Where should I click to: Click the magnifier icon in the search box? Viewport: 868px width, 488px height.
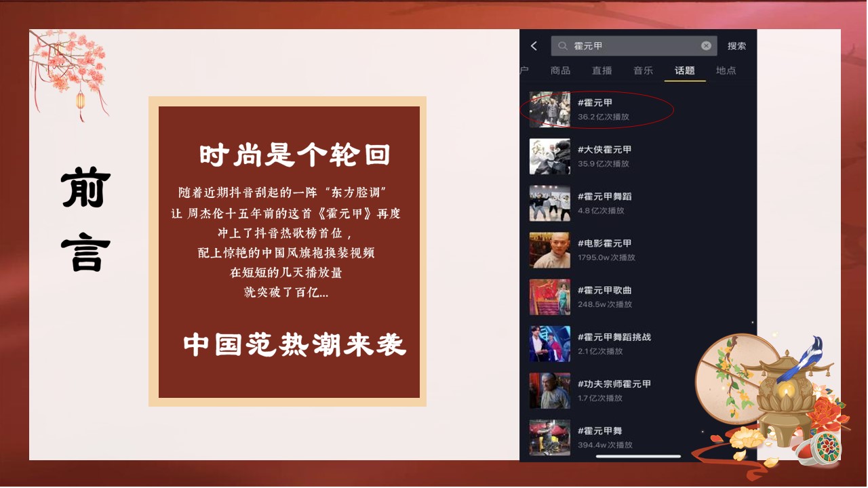pos(562,46)
